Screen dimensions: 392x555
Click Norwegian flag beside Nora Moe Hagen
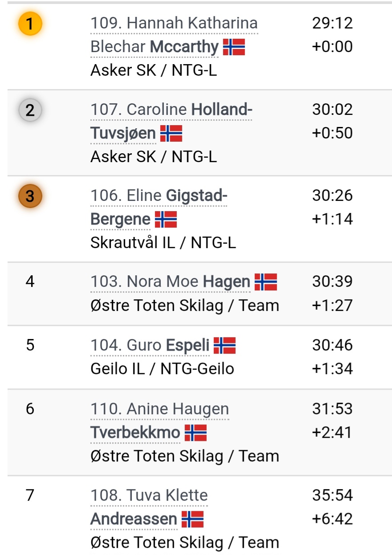pos(265,282)
